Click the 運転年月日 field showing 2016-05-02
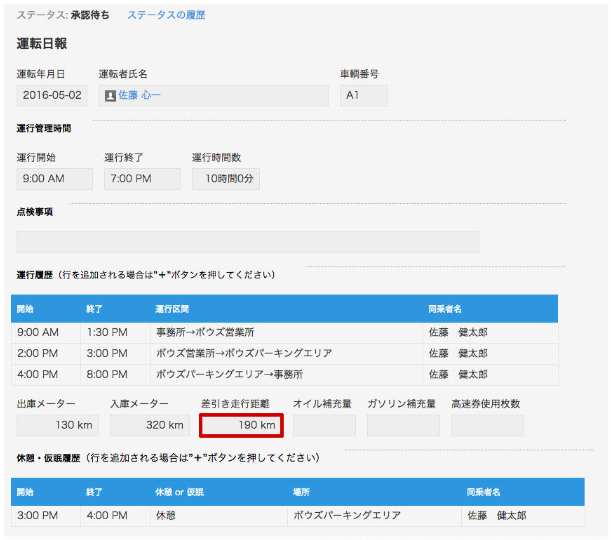 [x=52, y=96]
